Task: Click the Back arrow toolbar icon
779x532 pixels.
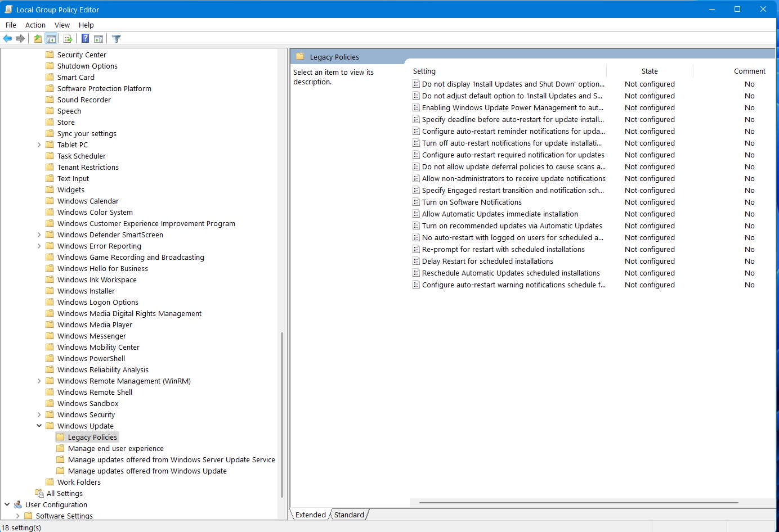Action: point(7,39)
